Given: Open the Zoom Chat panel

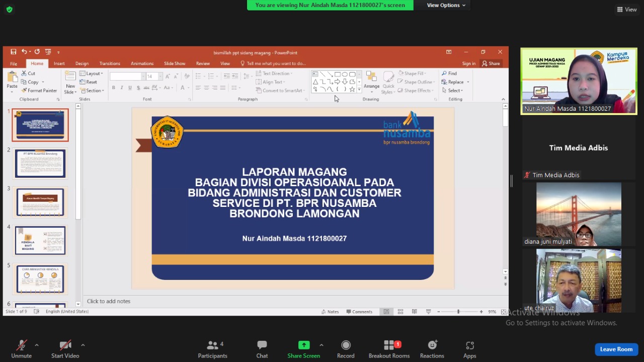Looking at the screenshot, I should [x=262, y=349].
